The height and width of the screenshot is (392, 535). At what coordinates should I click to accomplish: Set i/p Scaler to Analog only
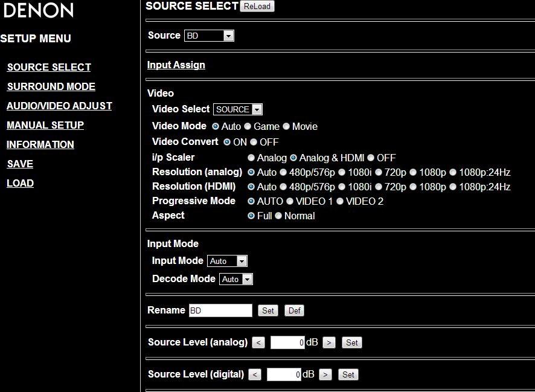point(251,158)
